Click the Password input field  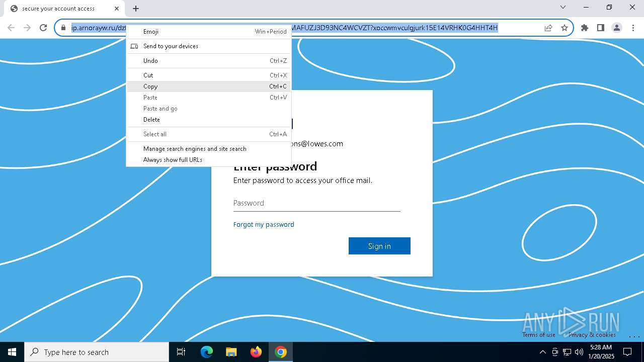pos(317,203)
